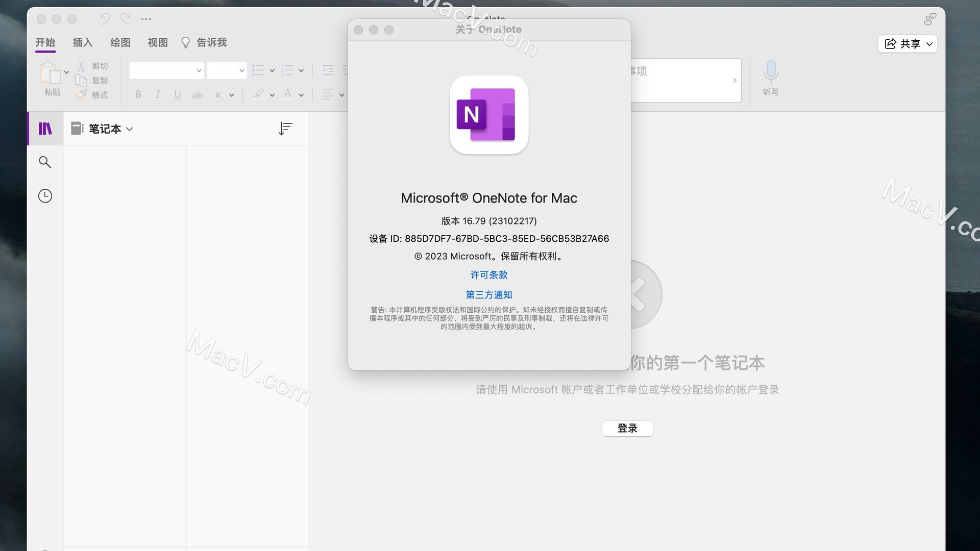Click the decrease indent icon
The image size is (980, 551).
(x=328, y=70)
